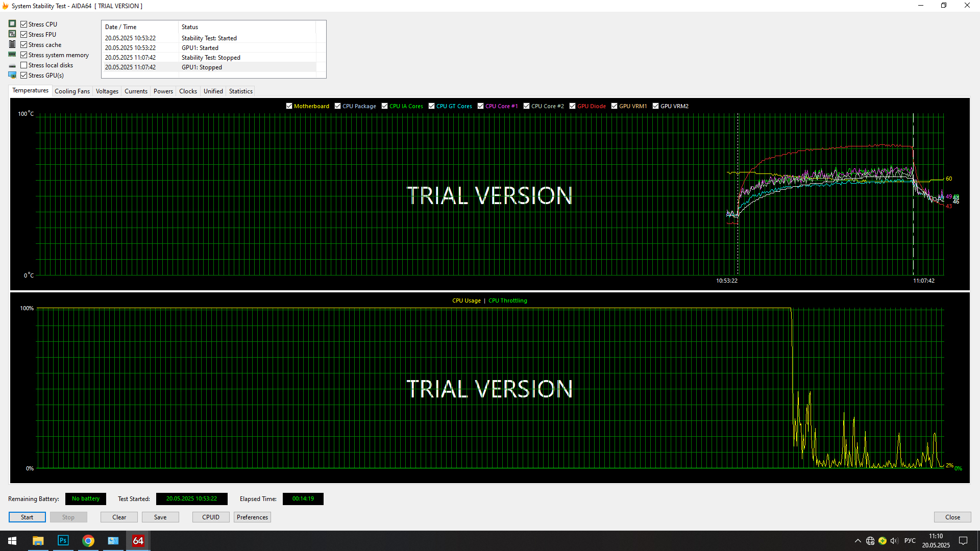Toggle the Stress GPU(s) checkbox

coord(23,75)
